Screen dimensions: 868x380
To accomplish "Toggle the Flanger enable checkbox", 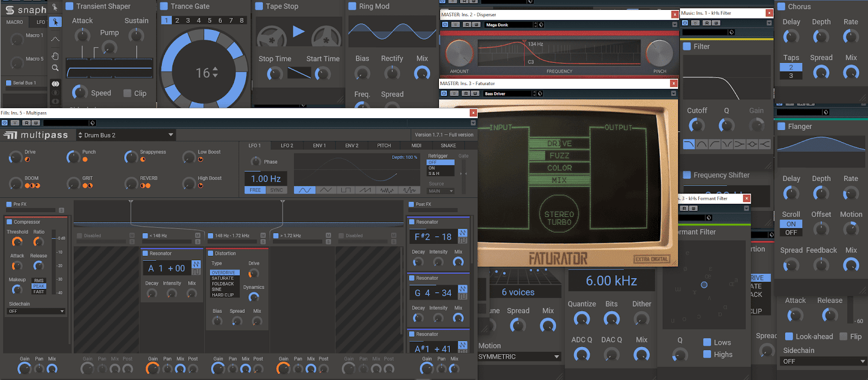I will [781, 126].
